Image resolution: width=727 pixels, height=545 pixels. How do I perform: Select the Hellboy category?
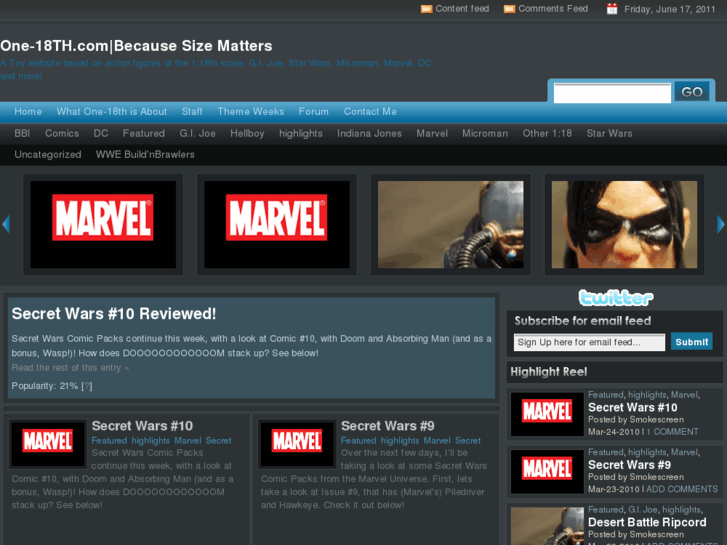tap(247, 134)
